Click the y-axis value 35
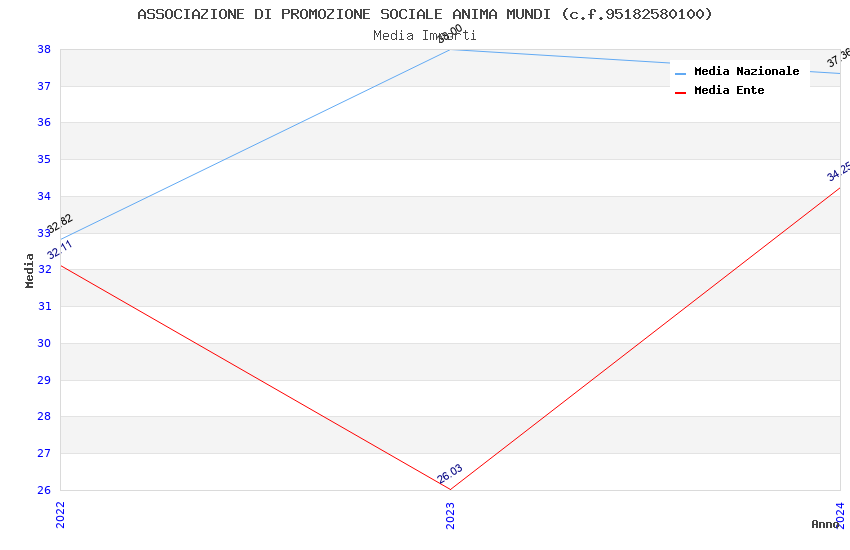Image resolution: width=850 pixels, height=550 pixels. (44, 159)
